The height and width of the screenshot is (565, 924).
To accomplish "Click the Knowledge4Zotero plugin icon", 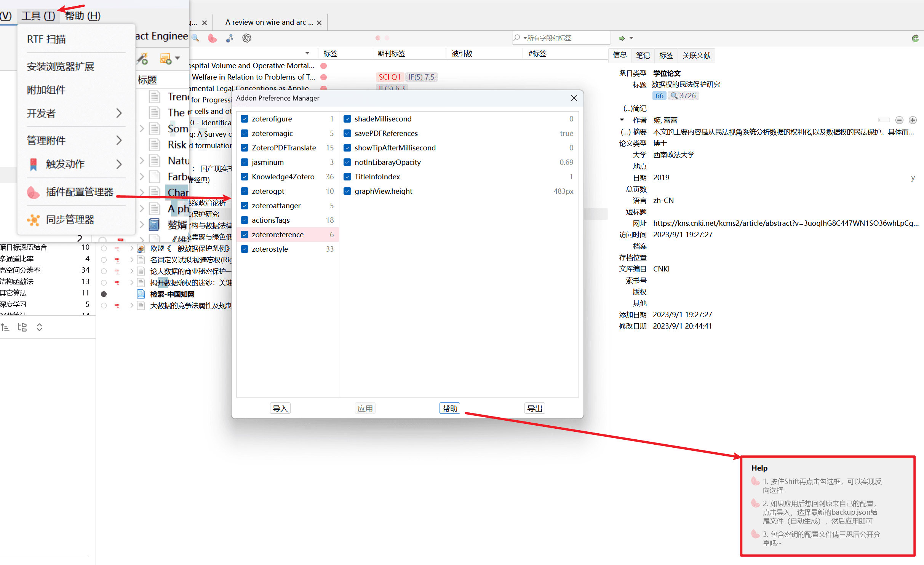I will click(x=244, y=176).
